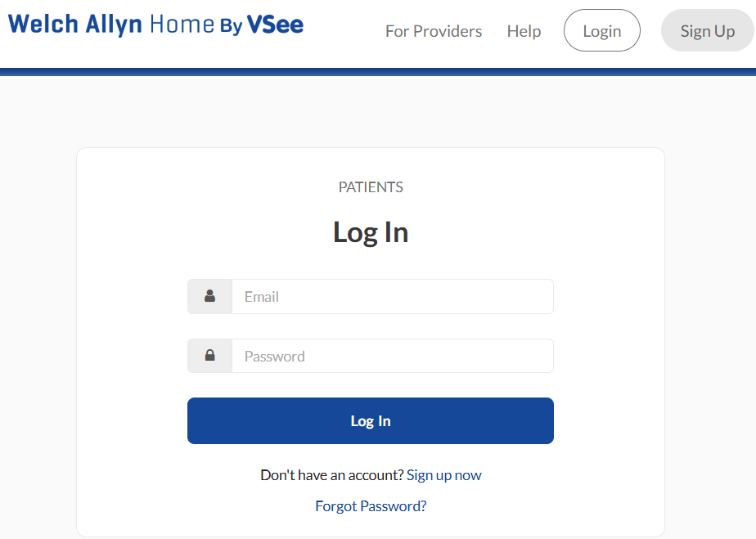This screenshot has height=539, width=756.
Task: Click the padlock icon beside Password
Action: (x=209, y=356)
